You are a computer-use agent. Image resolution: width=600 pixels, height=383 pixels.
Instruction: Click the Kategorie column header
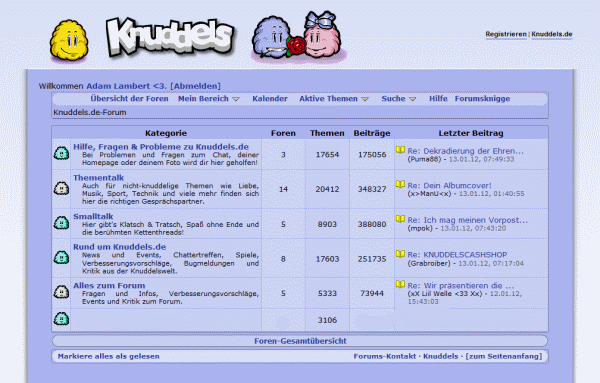point(166,133)
